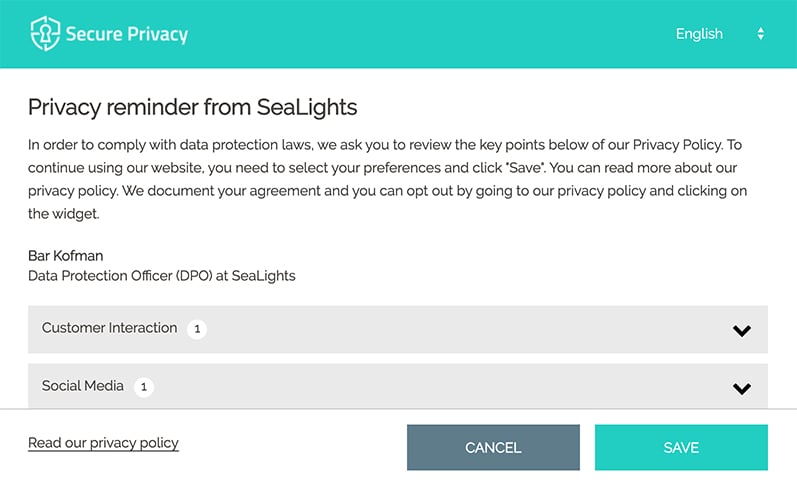Expand the Social Media chevron arrow

742,388
